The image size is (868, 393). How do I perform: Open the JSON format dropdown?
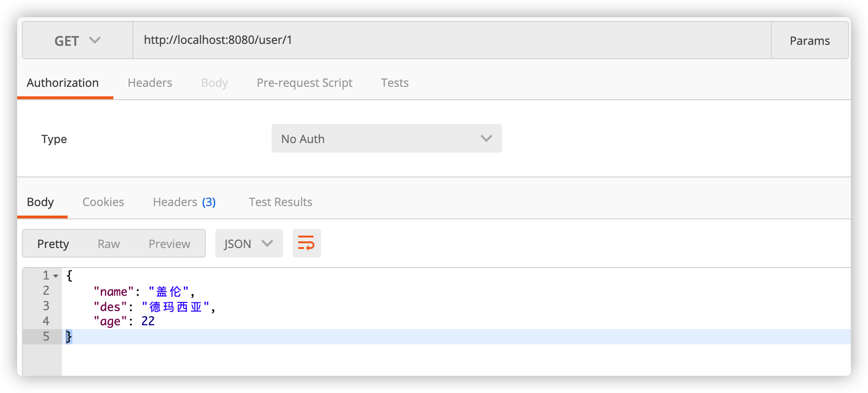point(249,244)
